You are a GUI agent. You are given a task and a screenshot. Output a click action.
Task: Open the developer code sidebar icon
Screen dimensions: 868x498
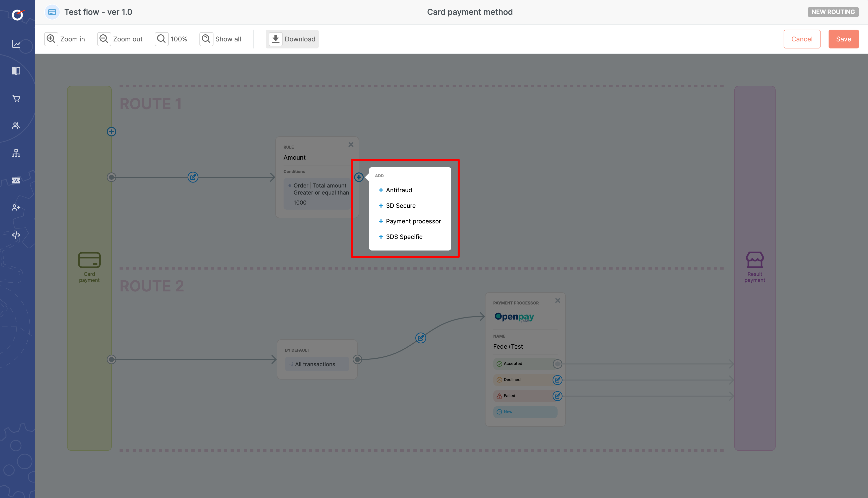[16, 235]
